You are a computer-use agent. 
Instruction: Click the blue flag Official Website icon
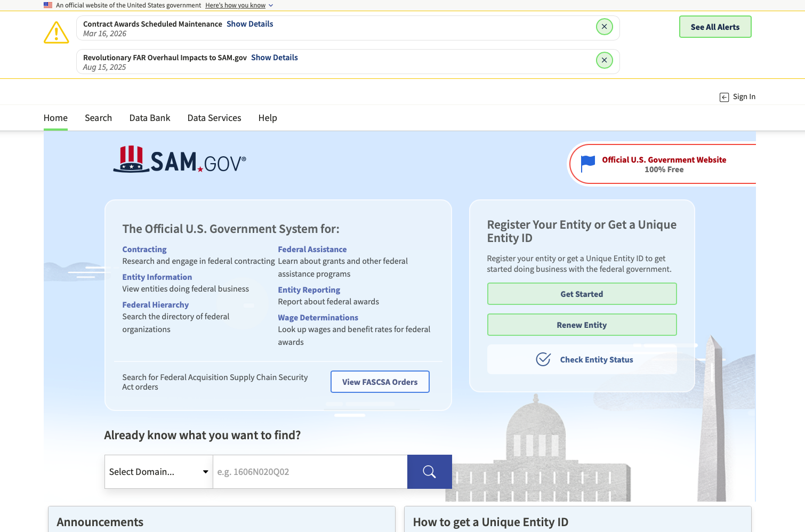point(587,164)
